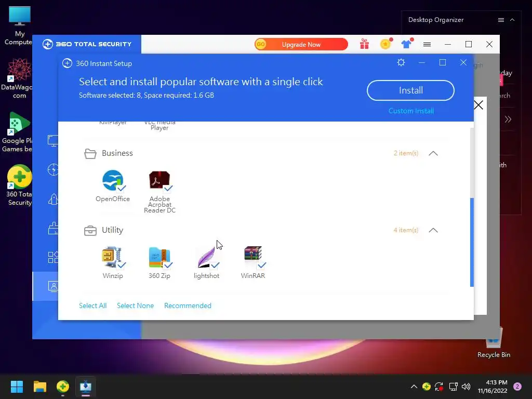Click the lightshot feather icon
This screenshot has width=532, height=399.
click(206, 257)
